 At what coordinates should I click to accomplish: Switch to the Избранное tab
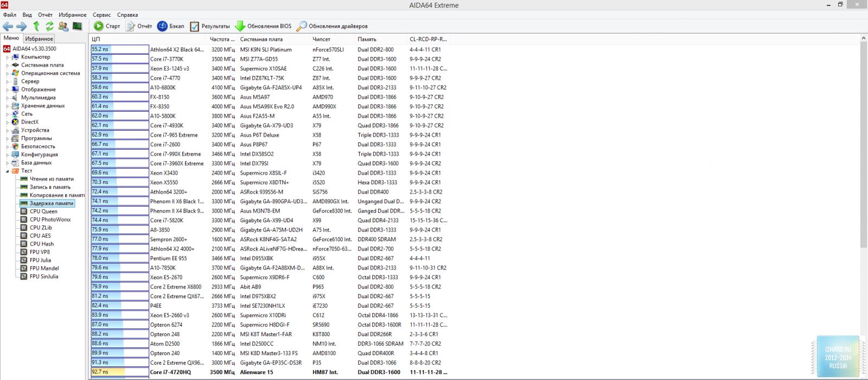[39, 38]
